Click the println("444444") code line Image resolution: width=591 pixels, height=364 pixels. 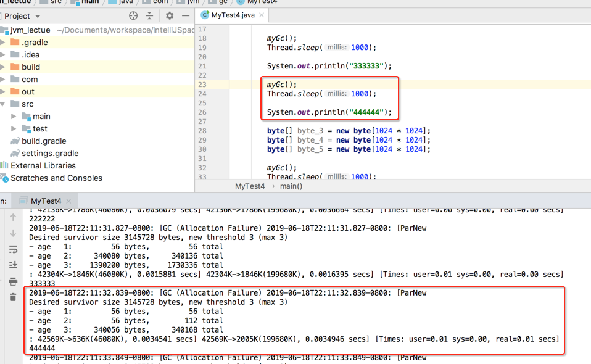point(329,112)
